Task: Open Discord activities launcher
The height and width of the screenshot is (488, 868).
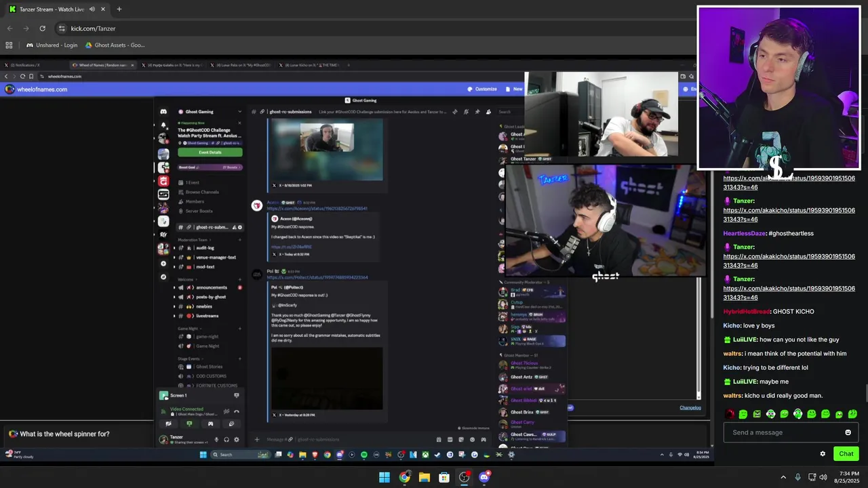Action: click(x=210, y=424)
